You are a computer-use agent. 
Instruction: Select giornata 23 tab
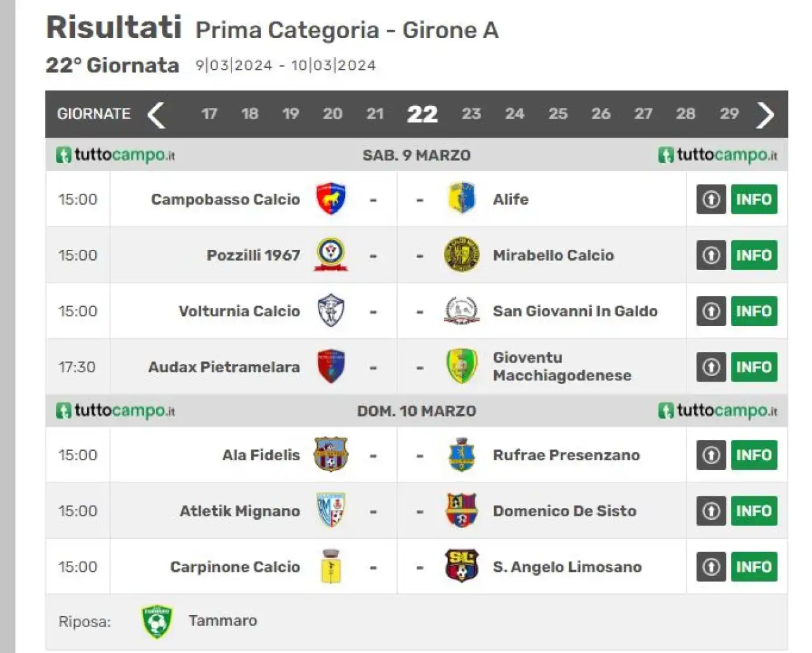pyautogui.click(x=471, y=114)
